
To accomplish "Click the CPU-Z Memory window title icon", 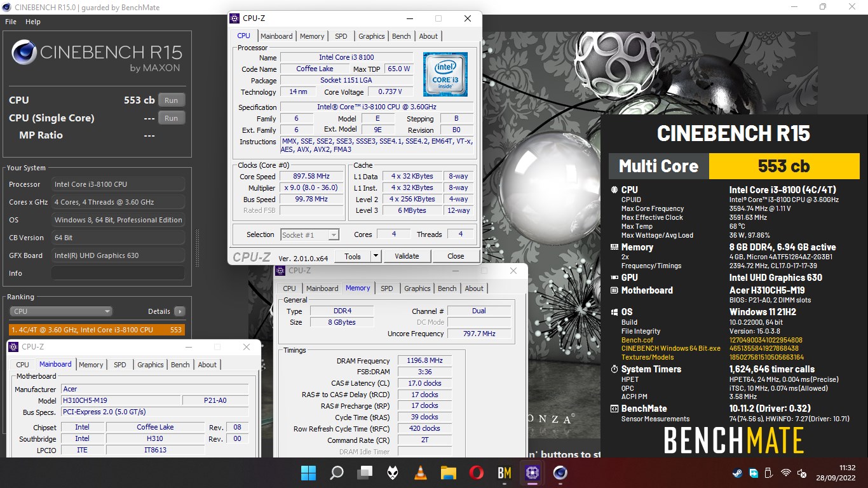I will coord(280,271).
